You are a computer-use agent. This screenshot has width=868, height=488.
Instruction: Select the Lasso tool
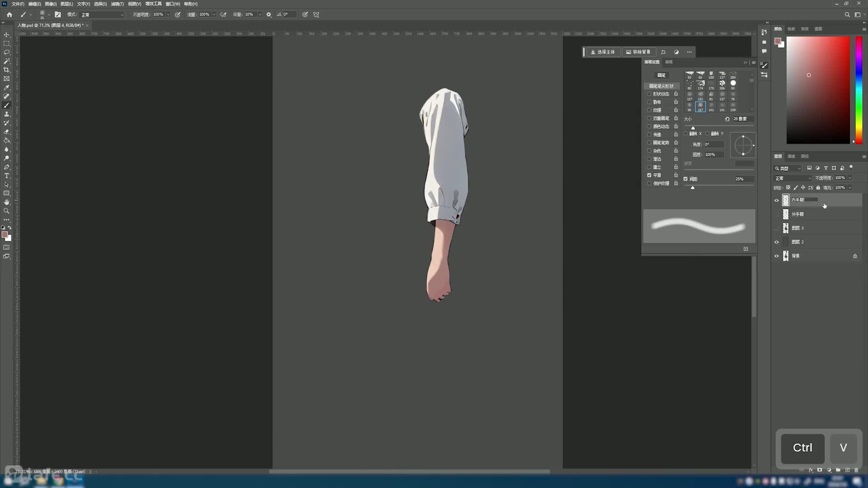tap(6, 52)
